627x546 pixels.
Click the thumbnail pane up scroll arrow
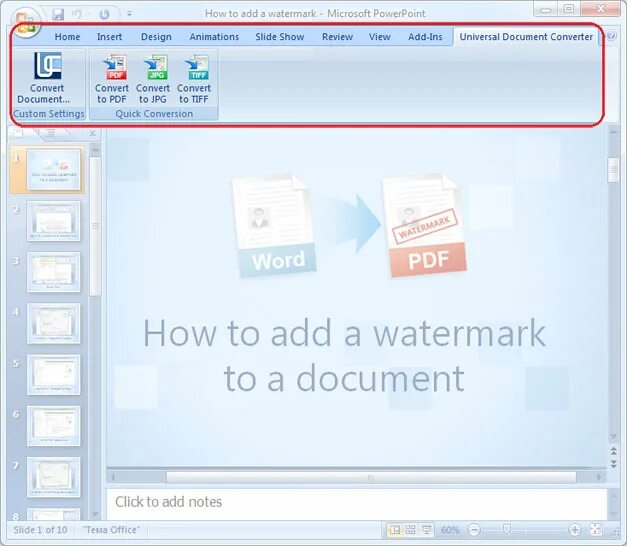[95, 150]
